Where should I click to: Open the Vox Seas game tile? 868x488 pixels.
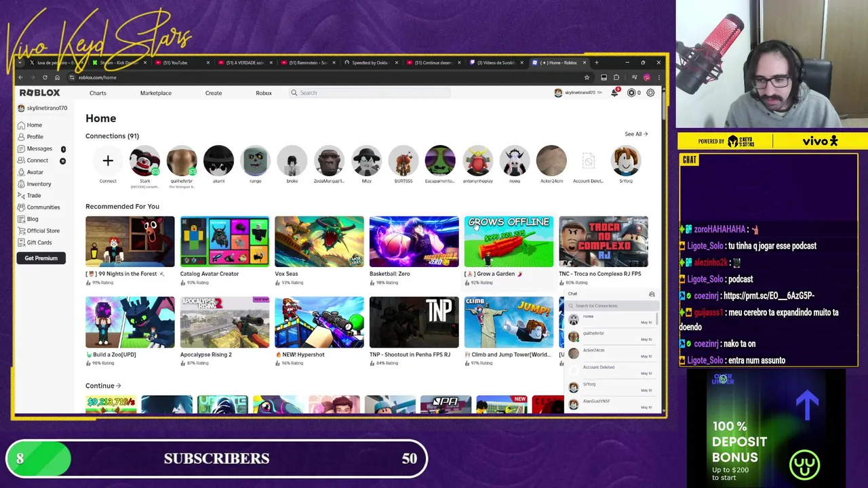[319, 250]
